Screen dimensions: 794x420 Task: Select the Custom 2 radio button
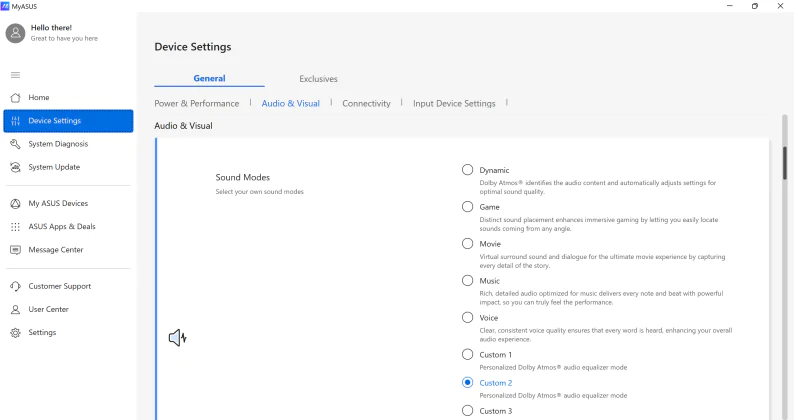point(467,383)
